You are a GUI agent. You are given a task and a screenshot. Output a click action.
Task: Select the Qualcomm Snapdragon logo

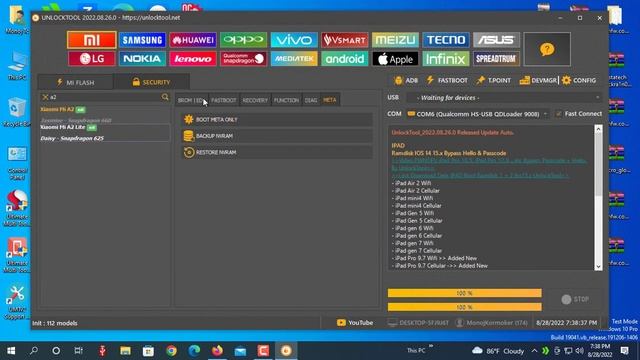[x=244, y=59]
